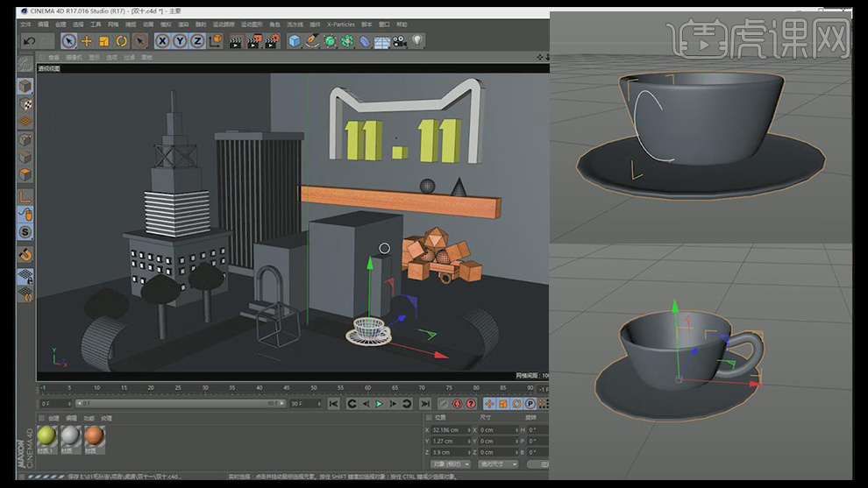Click the green Subdivision Surface generator icon
Screen dimensions: 868x488
[x=330, y=41]
